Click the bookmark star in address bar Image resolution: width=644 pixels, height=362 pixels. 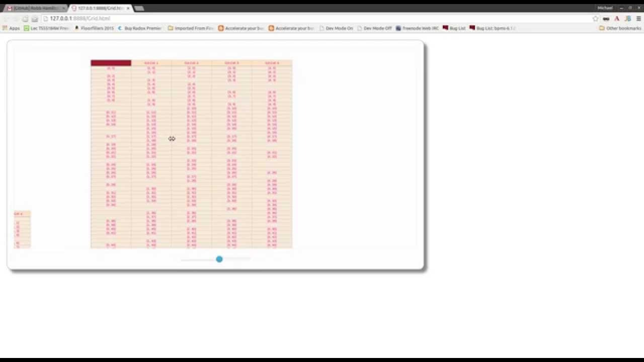pyautogui.click(x=596, y=19)
